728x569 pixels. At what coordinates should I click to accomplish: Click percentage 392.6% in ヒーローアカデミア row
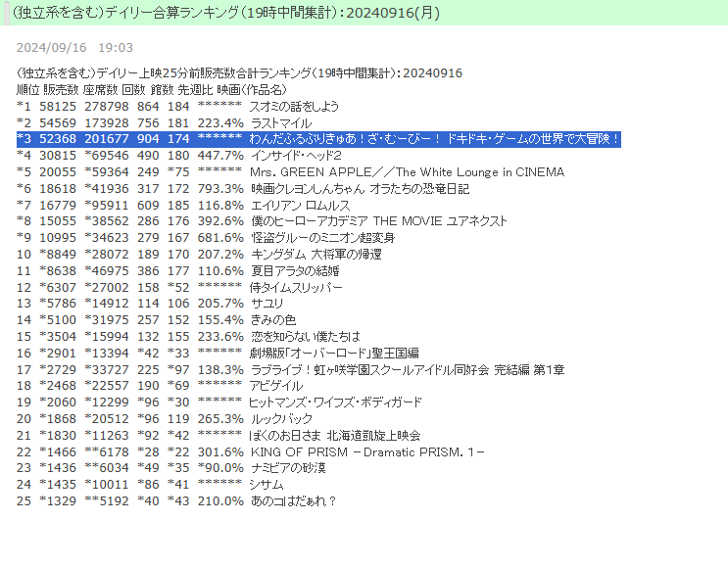tap(220, 221)
